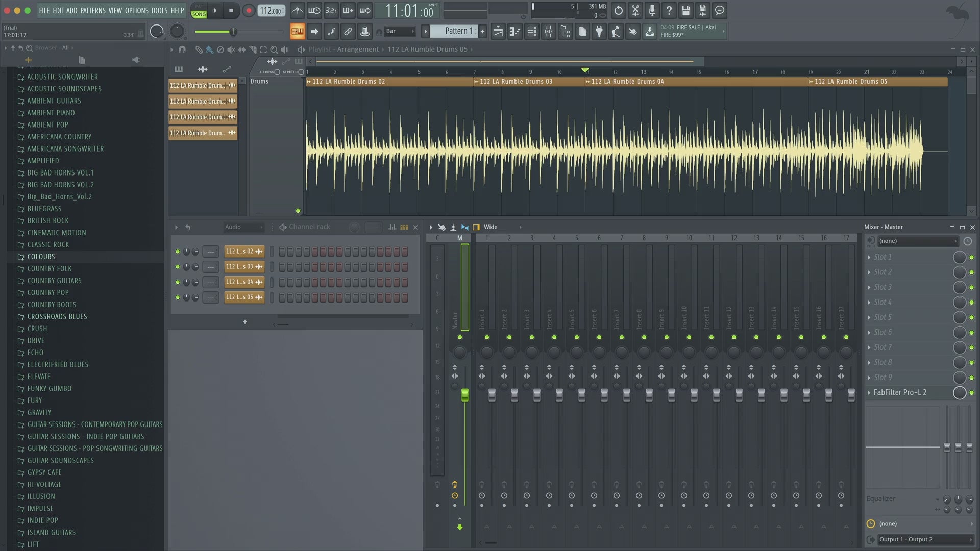The width and height of the screenshot is (980, 551).
Task: Click the link (multilink controllers) icon
Action: tap(348, 32)
